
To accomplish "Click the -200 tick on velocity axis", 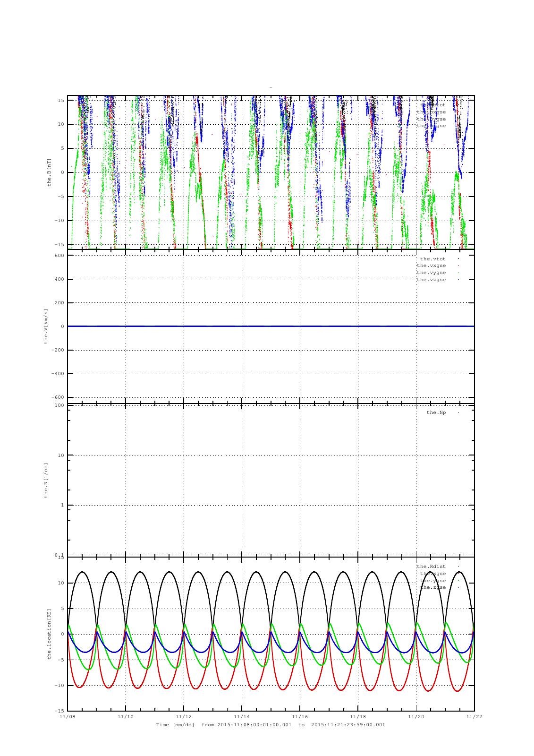I will 58,350.
